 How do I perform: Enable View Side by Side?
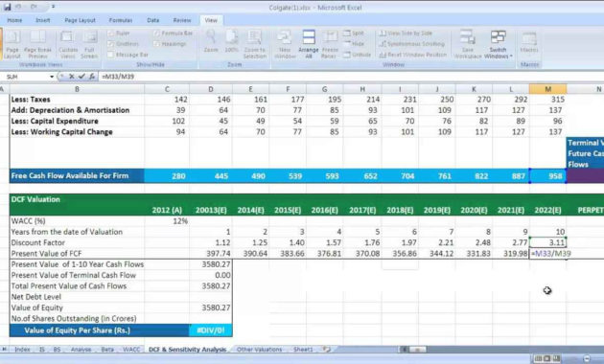[x=406, y=34]
